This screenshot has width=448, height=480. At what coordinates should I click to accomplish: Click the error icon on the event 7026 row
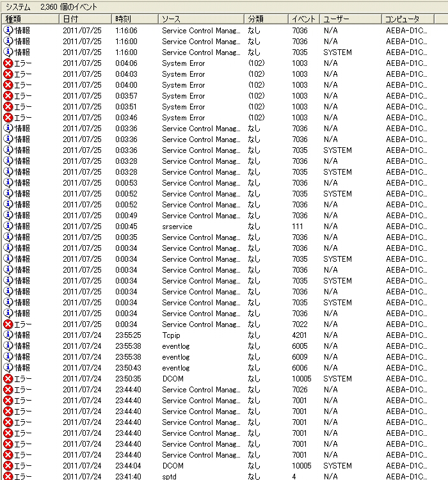[8, 389]
